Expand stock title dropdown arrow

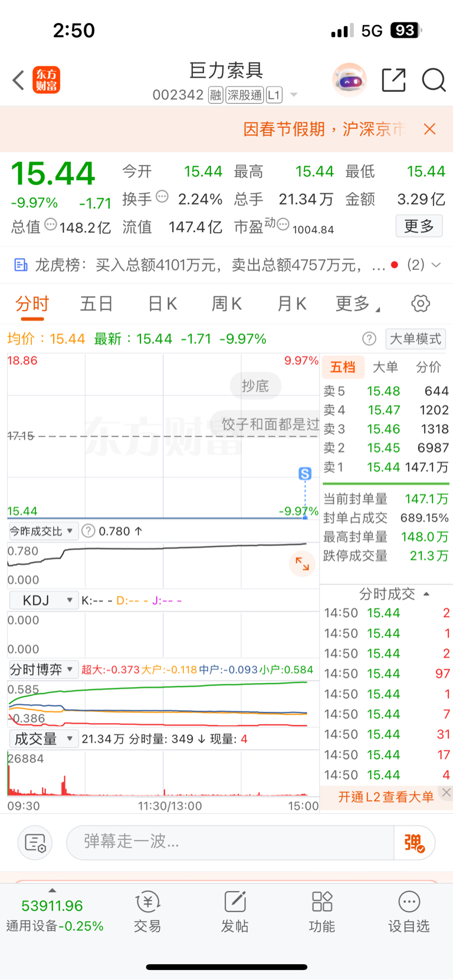click(294, 95)
